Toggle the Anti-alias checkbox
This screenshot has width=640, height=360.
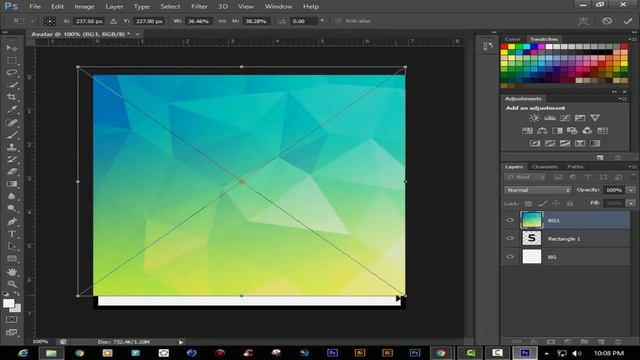338,21
